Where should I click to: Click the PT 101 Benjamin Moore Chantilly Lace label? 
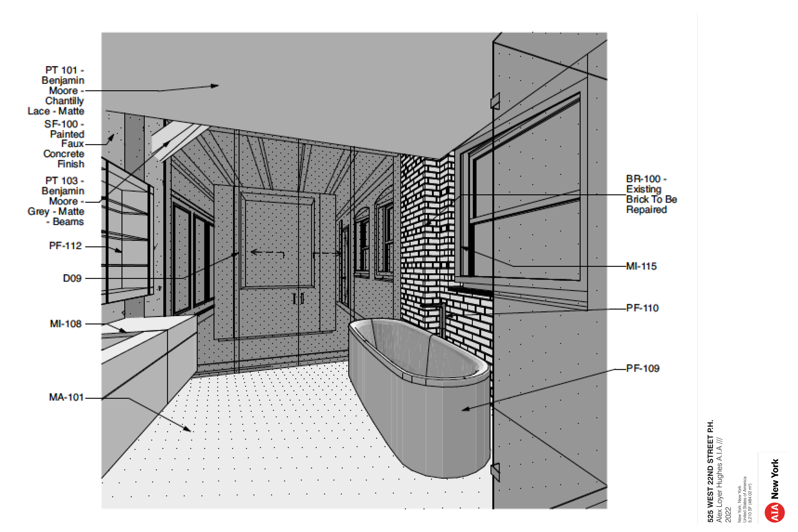tap(56, 91)
